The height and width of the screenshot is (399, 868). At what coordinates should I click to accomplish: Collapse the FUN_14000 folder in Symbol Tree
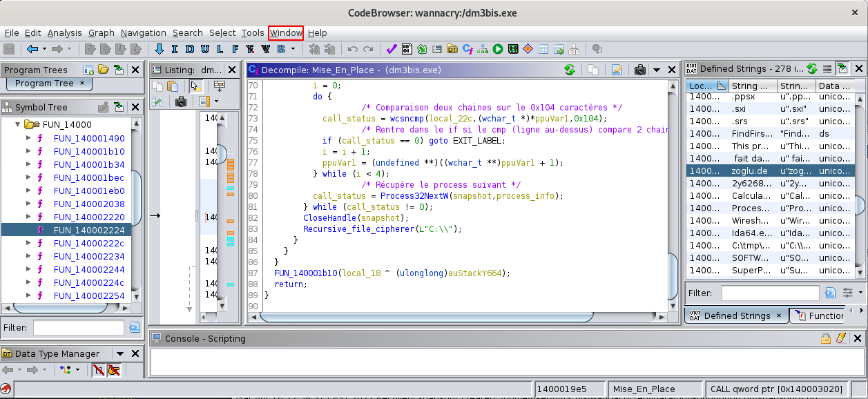(18, 125)
